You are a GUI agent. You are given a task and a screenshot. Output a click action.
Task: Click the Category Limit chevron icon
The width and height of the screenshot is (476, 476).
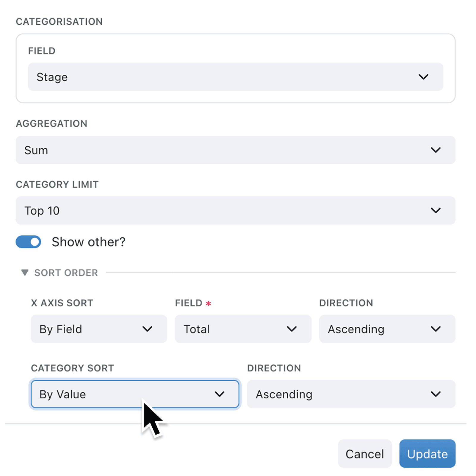(x=436, y=210)
